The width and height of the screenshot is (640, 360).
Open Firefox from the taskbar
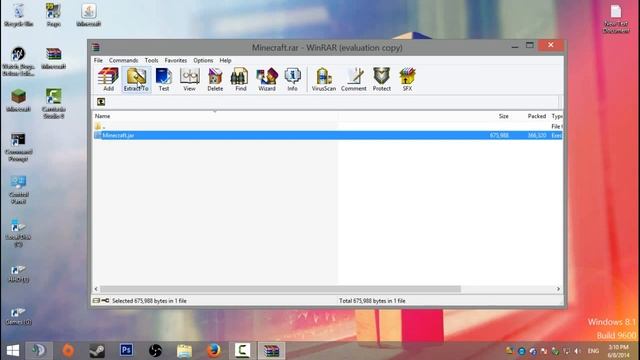[x=213, y=351]
